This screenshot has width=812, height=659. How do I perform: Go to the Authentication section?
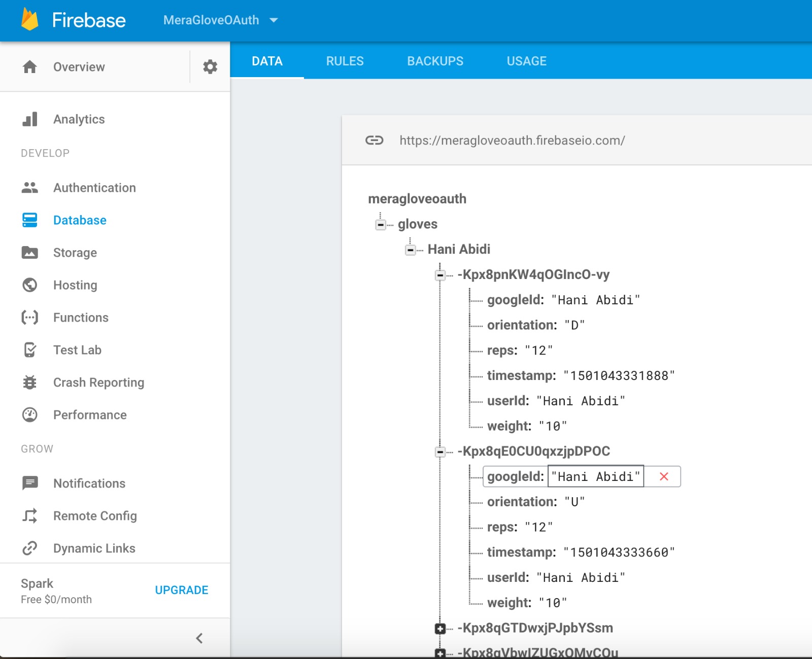[94, 188]
